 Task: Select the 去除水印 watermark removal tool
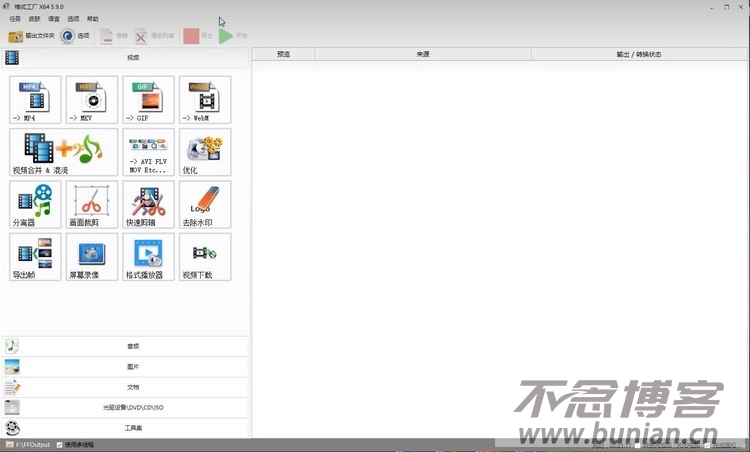tap(205, 204)
